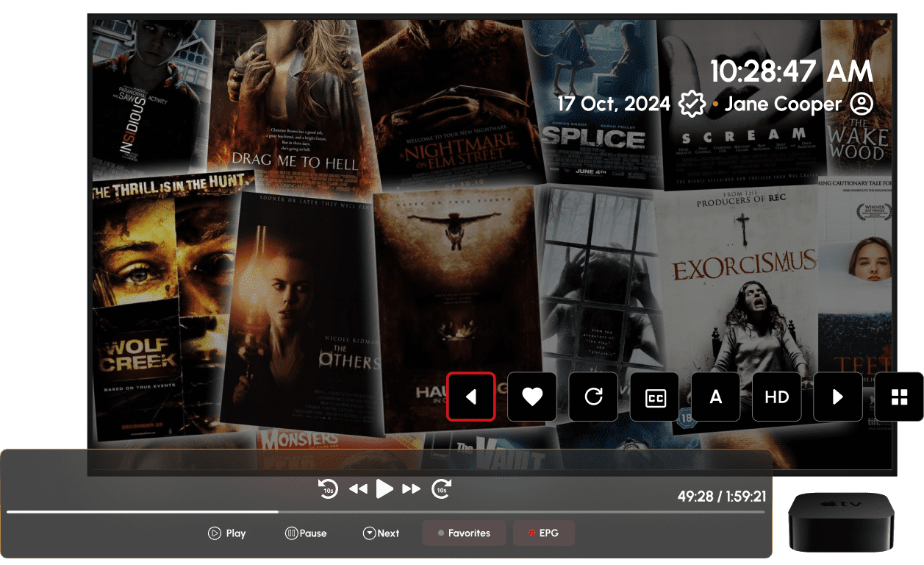Click the previous arrow button highlighted in red

tap(470, 397)
